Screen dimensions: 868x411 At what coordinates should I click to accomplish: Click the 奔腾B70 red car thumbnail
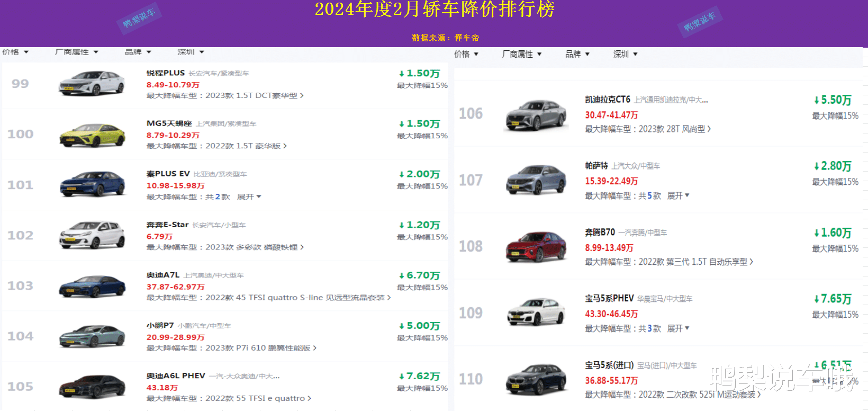(x=537, y=247)
